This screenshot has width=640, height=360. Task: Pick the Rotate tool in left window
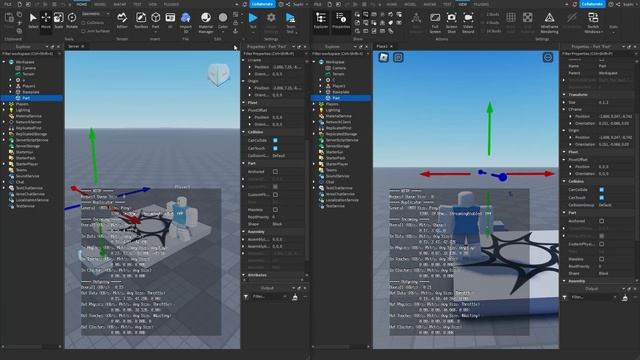(x=72, y=20)
